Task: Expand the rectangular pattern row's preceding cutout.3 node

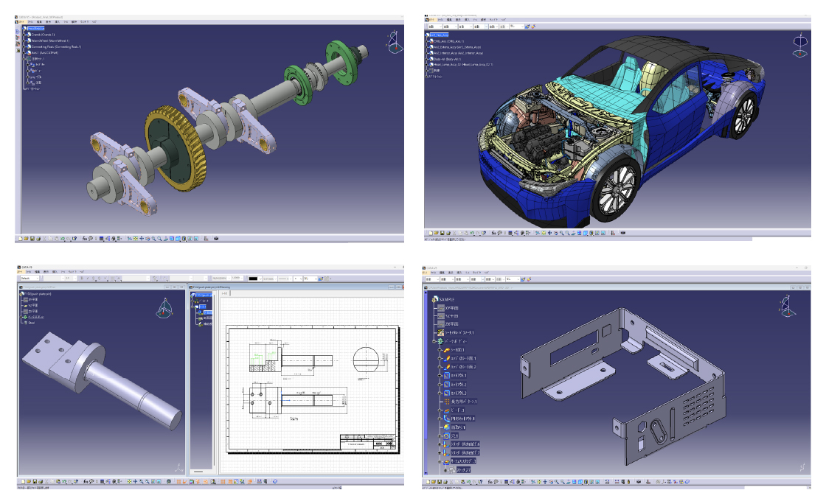Action: pyautogui.click(x=440, y=393)
